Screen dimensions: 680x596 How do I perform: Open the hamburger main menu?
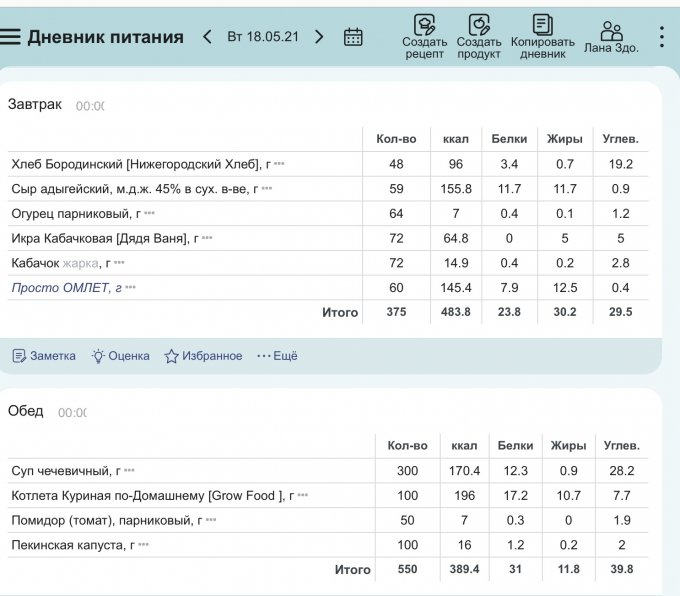(x=11, y=37)
